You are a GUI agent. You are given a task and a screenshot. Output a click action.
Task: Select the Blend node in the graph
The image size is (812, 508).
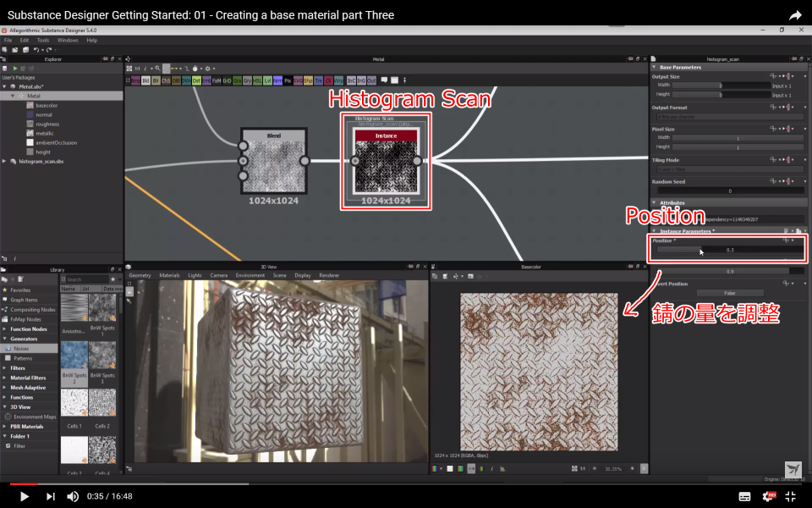point(274,161)
